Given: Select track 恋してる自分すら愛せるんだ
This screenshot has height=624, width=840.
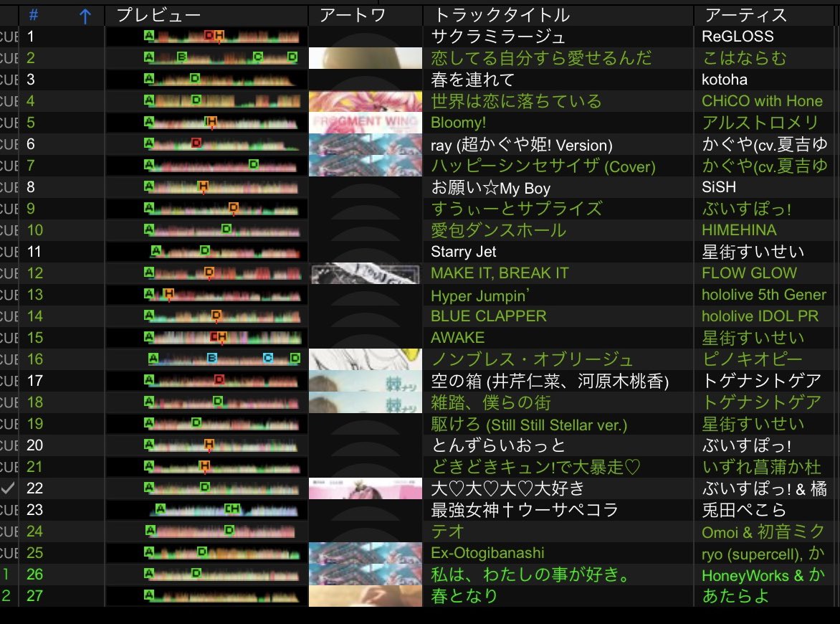Looking at the screenshot, I should (541, 58).
